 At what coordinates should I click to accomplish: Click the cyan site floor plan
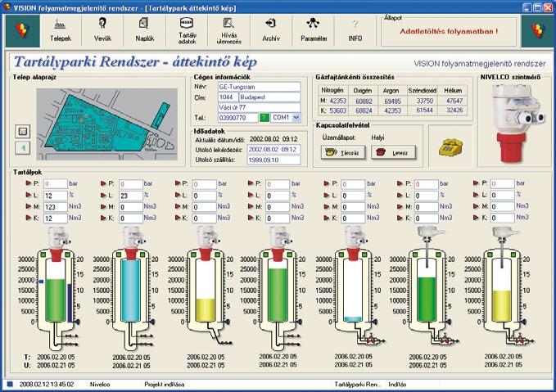[x=106, y=124]
